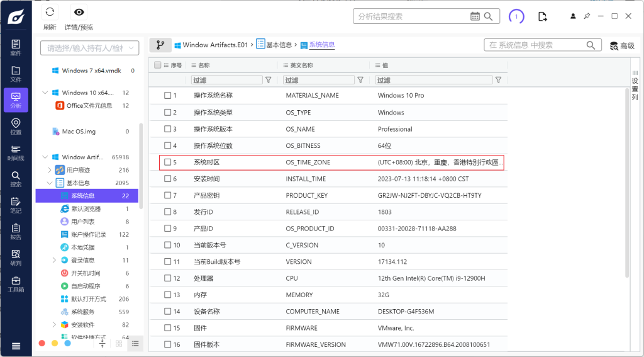Open the 案件 sidebar icon
644x357 pixels.
pos(16,47)
